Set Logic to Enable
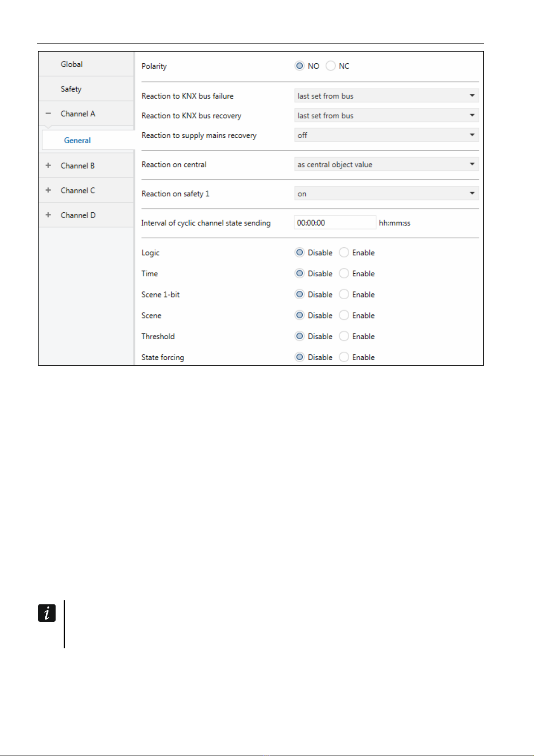Screen dimensions: 534x756 pyautogui.click(x=344, y=253)
